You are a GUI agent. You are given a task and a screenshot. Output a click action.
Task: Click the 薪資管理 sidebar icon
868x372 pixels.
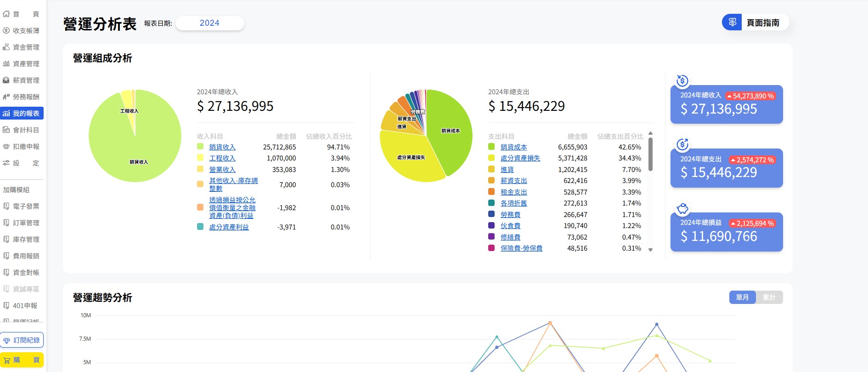tap(6, 80)
